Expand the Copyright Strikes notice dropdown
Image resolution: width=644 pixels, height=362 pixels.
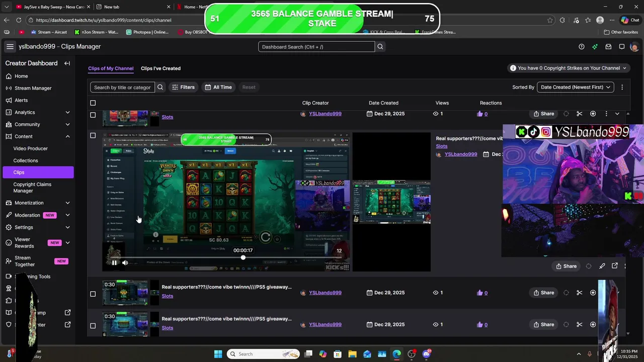coord(569,68)
